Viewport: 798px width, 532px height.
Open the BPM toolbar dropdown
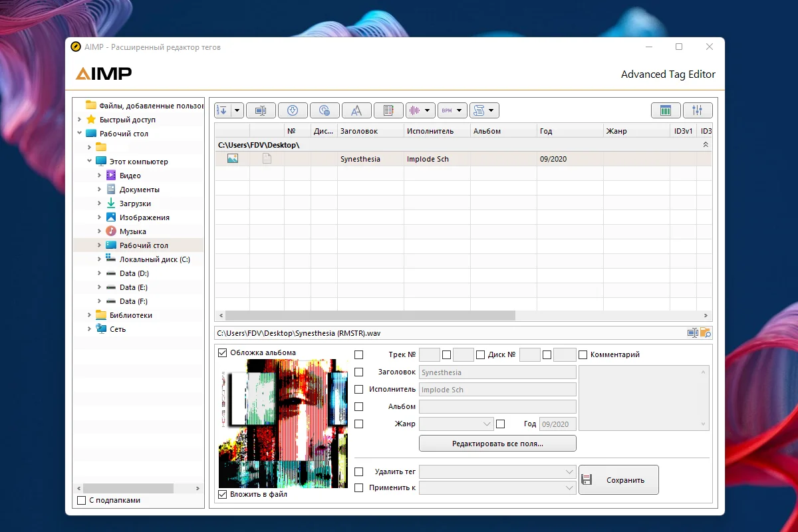tap(452, 110)
